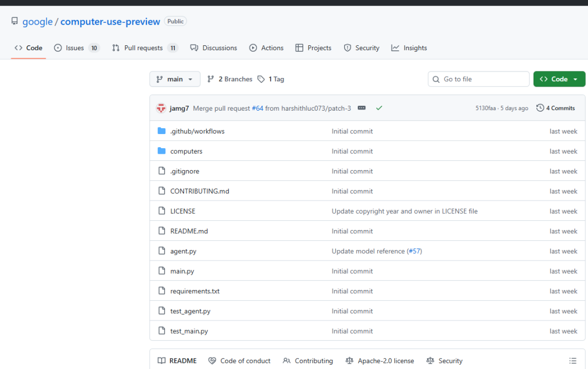Open Apache-2.0 license tab
The width and height of the screenshot is (588, 369).
[x=379, y=361]
